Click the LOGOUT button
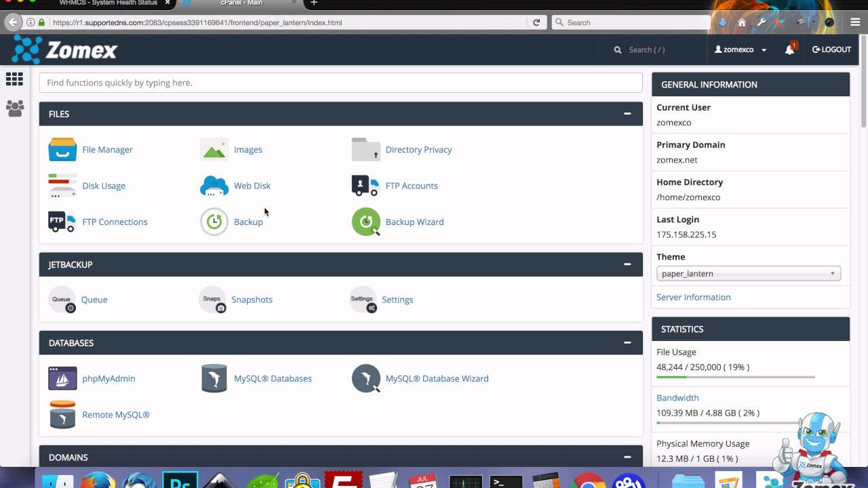Viewport: 868px width, 488px height. pyautogui.click(x=831, y=49)
